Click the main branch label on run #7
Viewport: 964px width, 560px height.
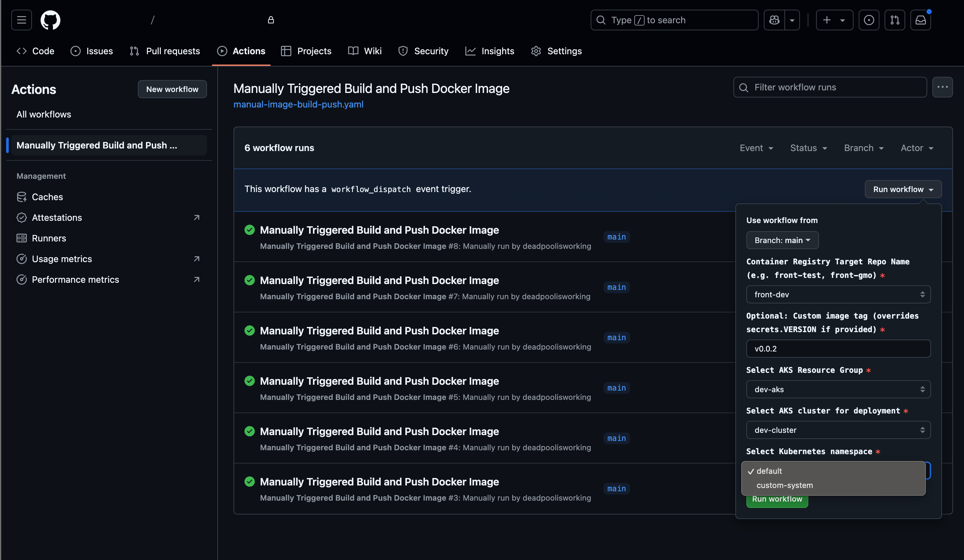(x=616, y=287)
